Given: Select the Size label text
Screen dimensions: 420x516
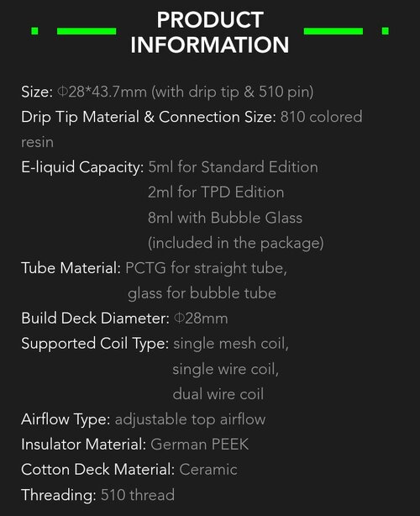Looking at the screenshot, I should pos(37,92).
